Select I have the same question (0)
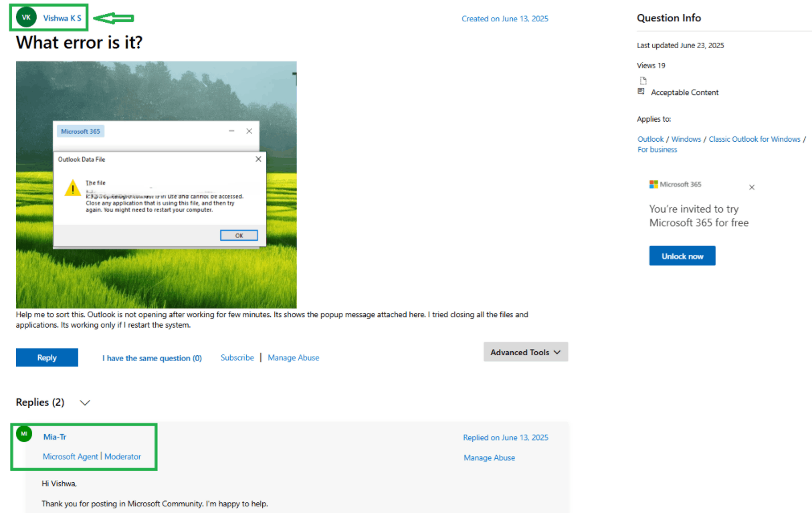This screenshot has height=513, width=812. pos(152,358)
